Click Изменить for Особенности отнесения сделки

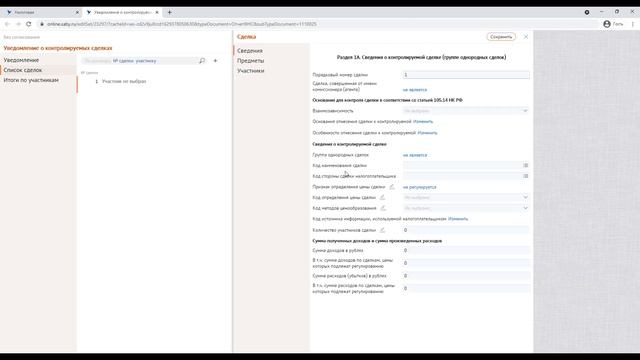click(427, 133)
